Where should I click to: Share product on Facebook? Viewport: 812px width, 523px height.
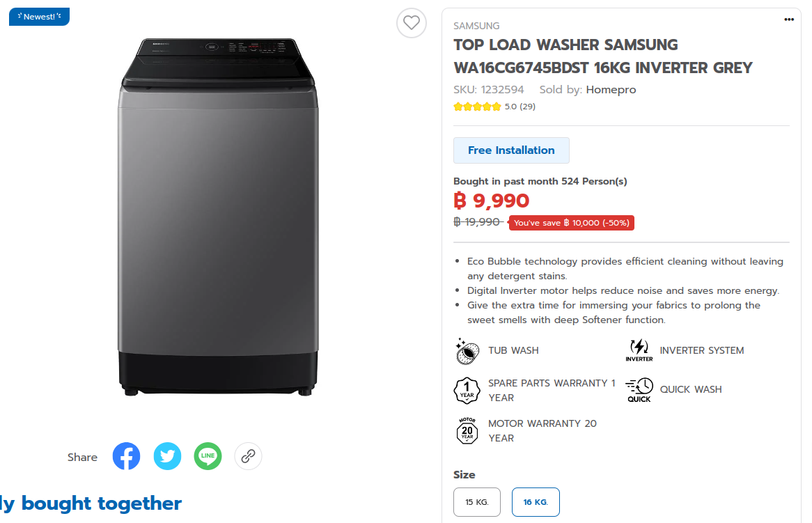pos(126,456)
